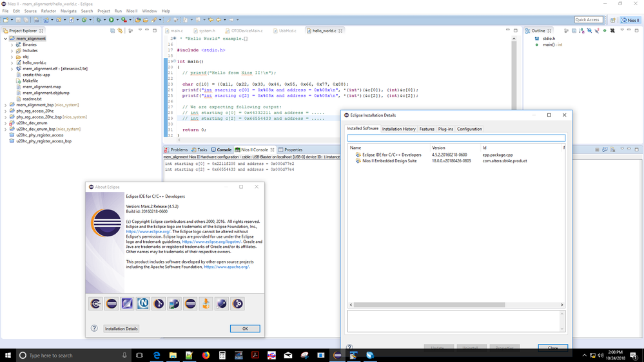Open the Nios II menu in the menu bar

coord(132,11)
